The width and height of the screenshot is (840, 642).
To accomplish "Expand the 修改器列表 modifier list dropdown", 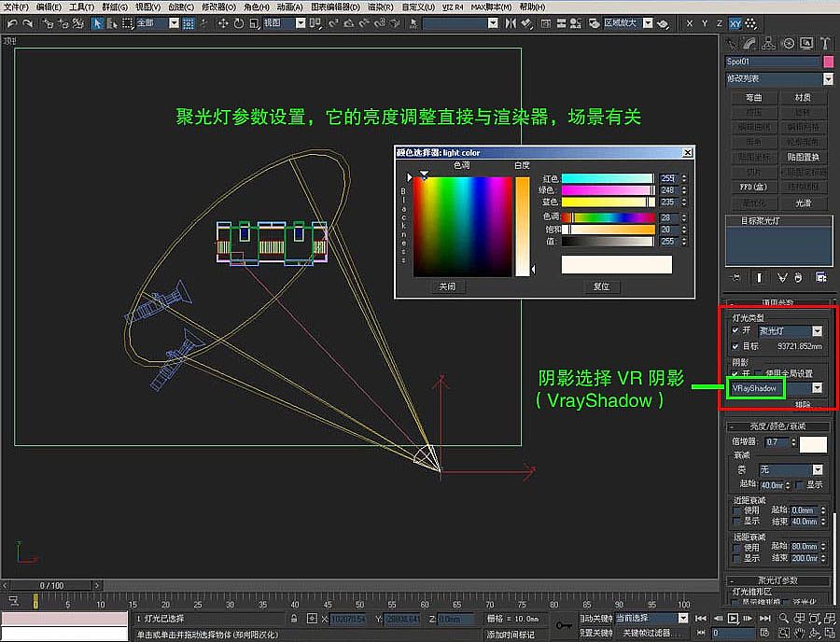I will tap(829, 79).
